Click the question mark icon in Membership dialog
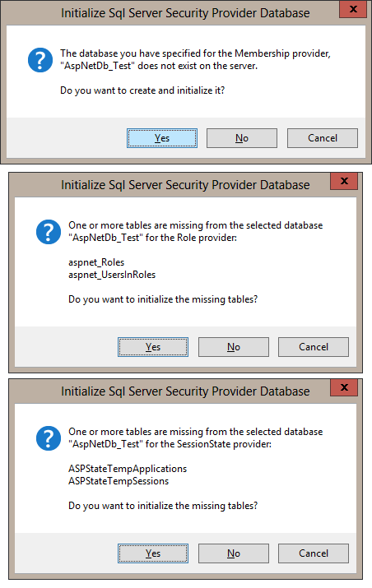 tap(40, 60)
